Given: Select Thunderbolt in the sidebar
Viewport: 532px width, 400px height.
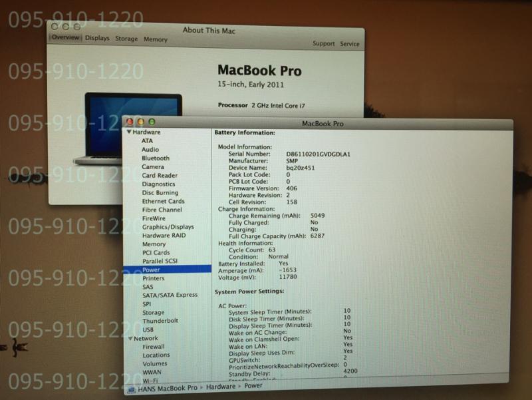Looking at the screenshot, I should coord(160,321).
